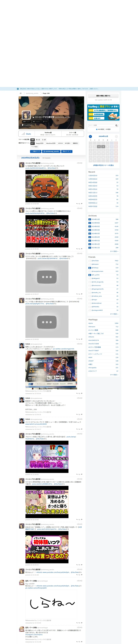
Task: Open the sinsogumi.com/inquiry link
Action: [x=34, y=634]
